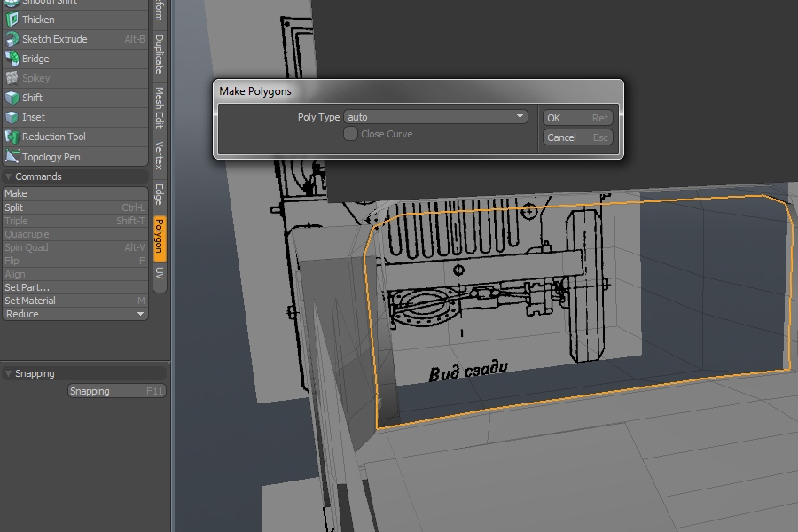Open the Edge vertical tab
Viewport: 798px width, 532px height.
[160, 194]
